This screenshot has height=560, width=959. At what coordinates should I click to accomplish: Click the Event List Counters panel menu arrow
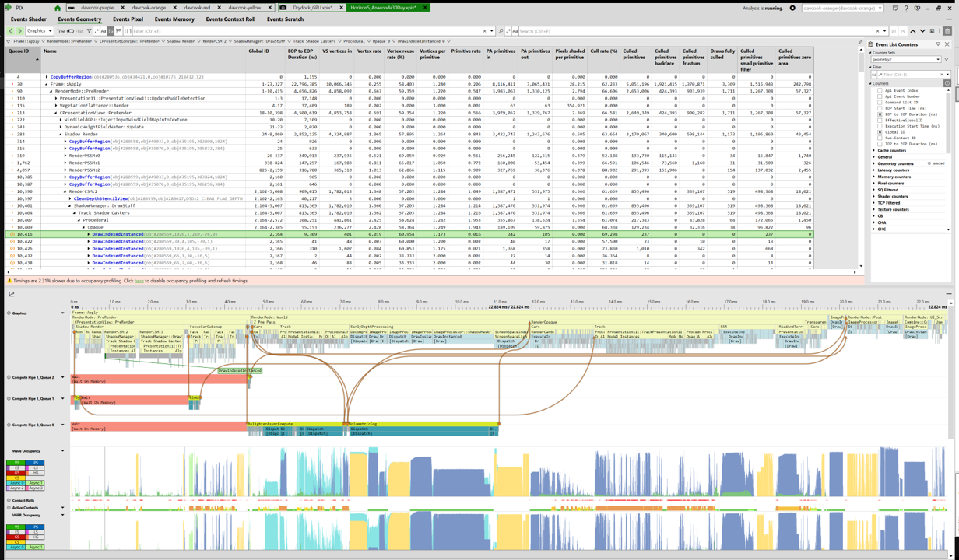938,44
